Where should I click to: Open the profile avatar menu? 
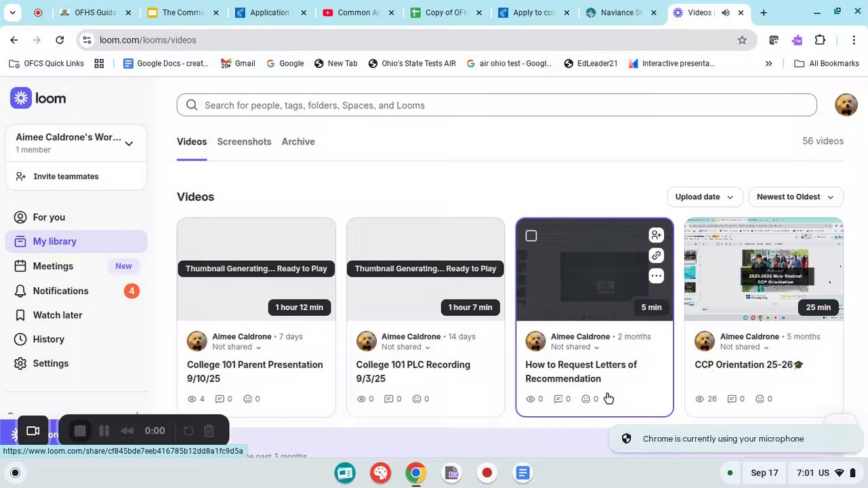[846, 104]
